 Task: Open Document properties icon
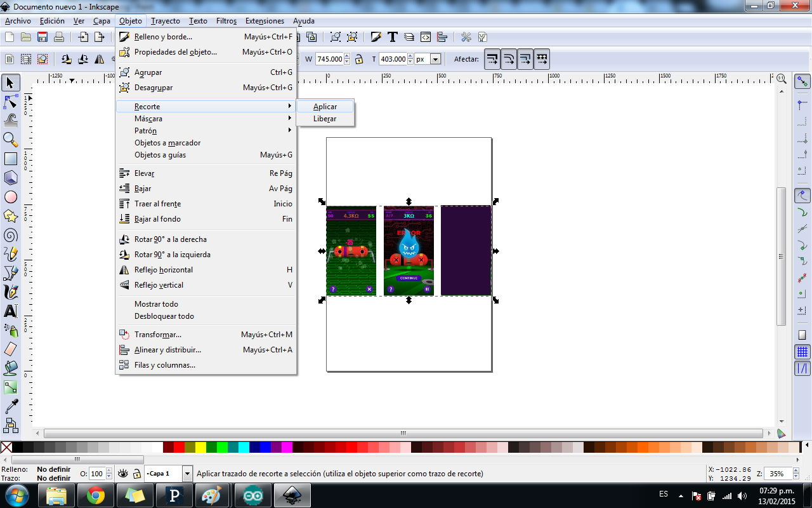(x=482, y=37)
